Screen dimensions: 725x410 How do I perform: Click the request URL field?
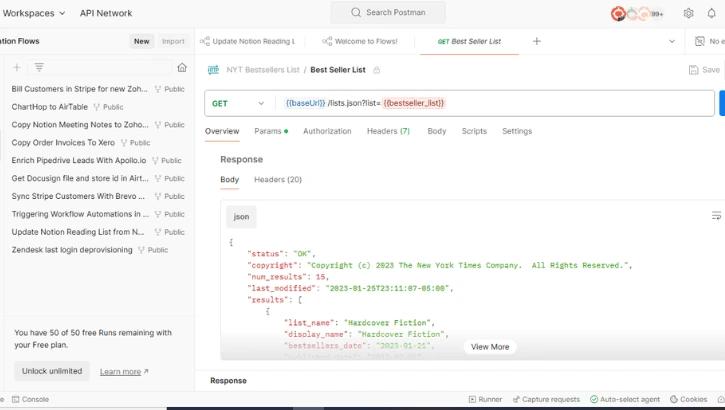point(495,104)
